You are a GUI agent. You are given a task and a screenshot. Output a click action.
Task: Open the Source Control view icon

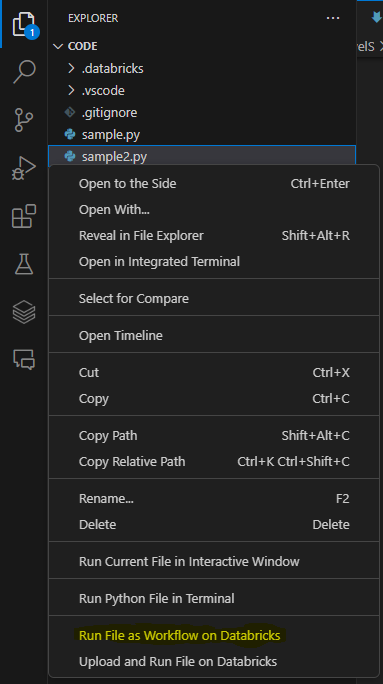pyautogui.click(x=24, y=120)
